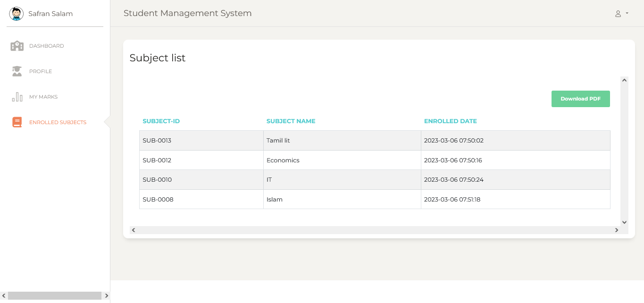Click the Student Management System heading
This screenshot has width=644, height=303.
(x=187, y=13)
